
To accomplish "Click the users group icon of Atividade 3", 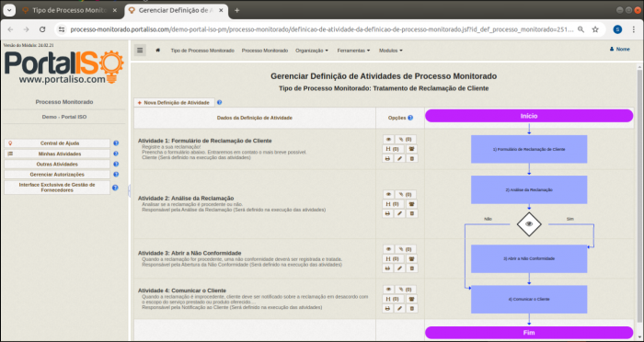I will click(x=411, y=258).
